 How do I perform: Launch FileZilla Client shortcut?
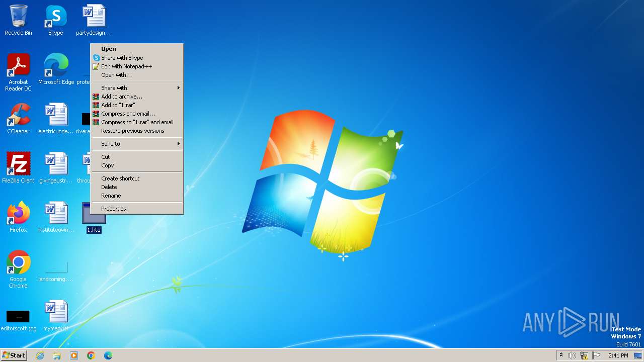(x=18, y=168)
